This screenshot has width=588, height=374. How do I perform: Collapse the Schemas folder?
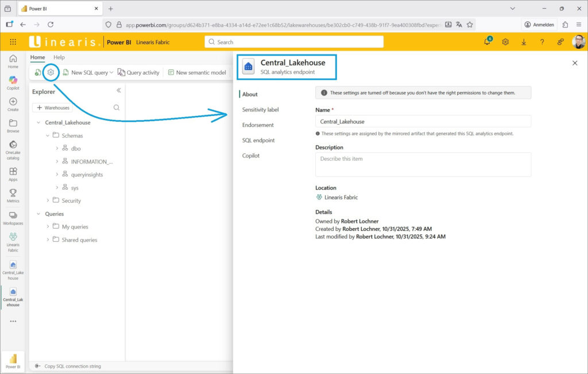[x=48, y=136]
